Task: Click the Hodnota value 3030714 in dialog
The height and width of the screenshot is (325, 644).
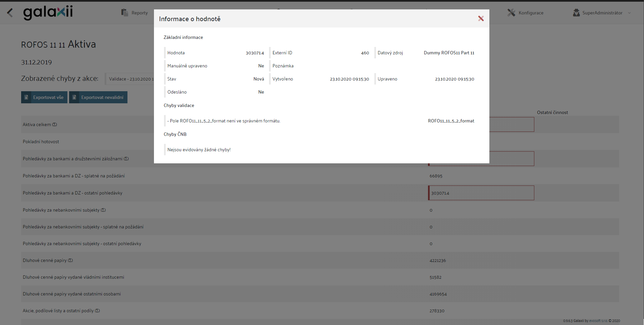Action: pyautogui.click(x=255, y=53)
